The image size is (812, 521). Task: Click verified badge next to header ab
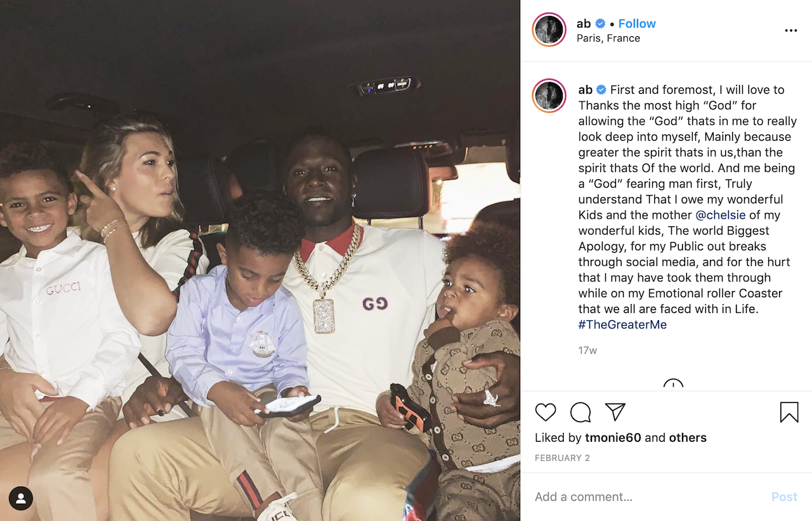[x=599, y=23]
